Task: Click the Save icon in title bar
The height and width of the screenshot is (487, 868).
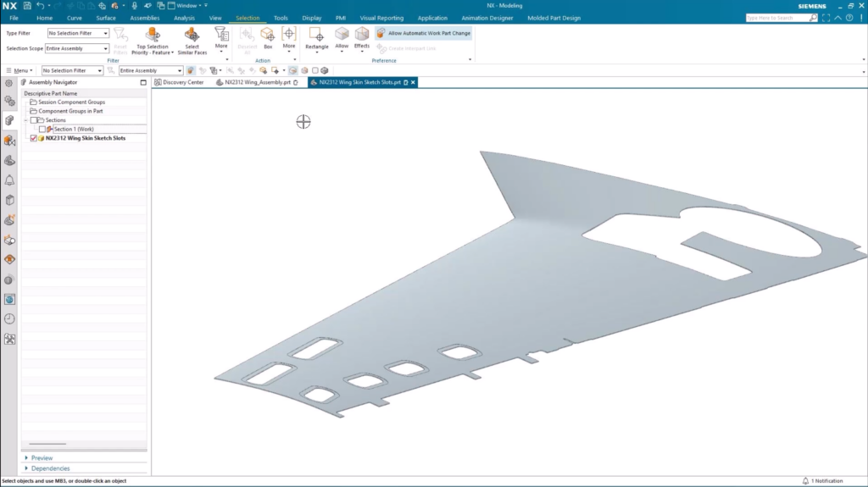Action: [x=27, y=5]
